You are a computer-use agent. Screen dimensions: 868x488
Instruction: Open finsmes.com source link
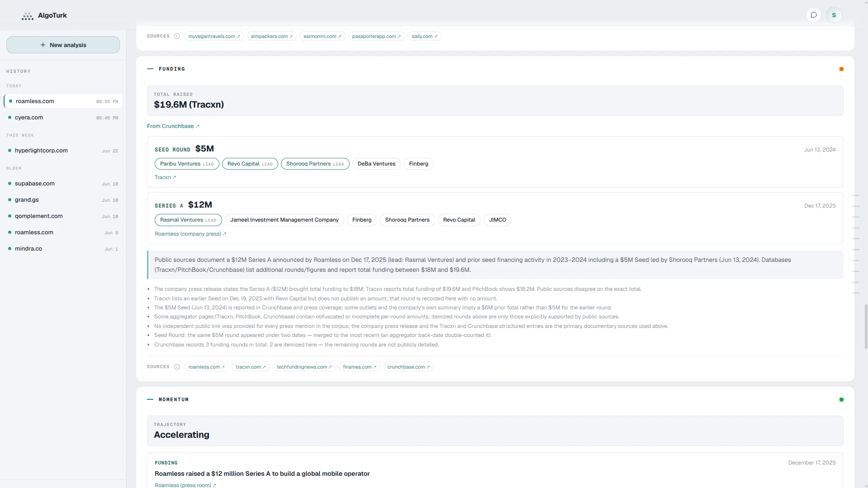360,367
